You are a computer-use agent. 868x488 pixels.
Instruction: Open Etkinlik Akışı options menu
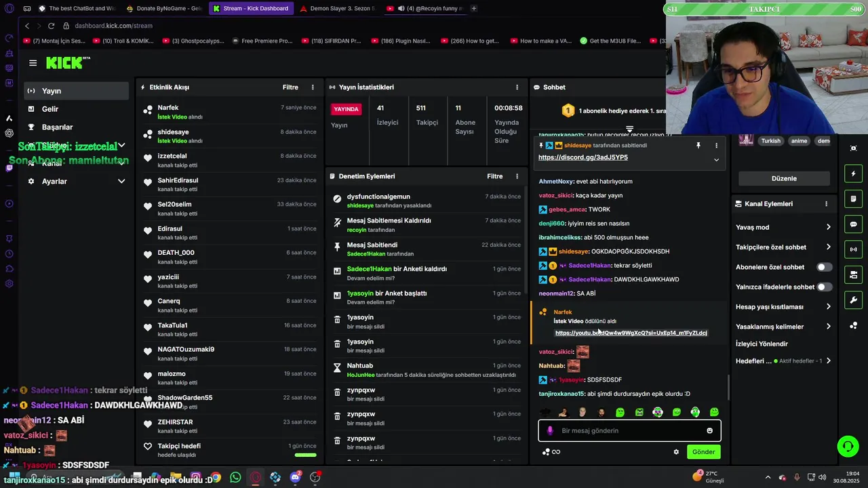click(313, 87)
